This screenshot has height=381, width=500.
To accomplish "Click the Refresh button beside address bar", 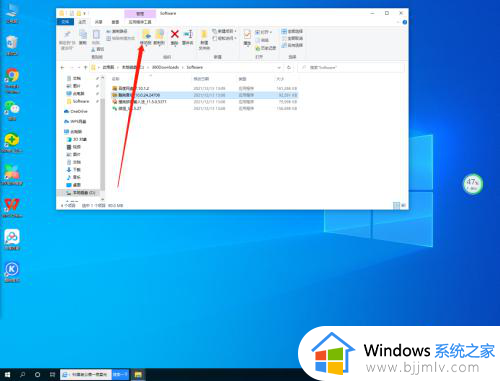I will pyautogui.click(x=289, y=67).
